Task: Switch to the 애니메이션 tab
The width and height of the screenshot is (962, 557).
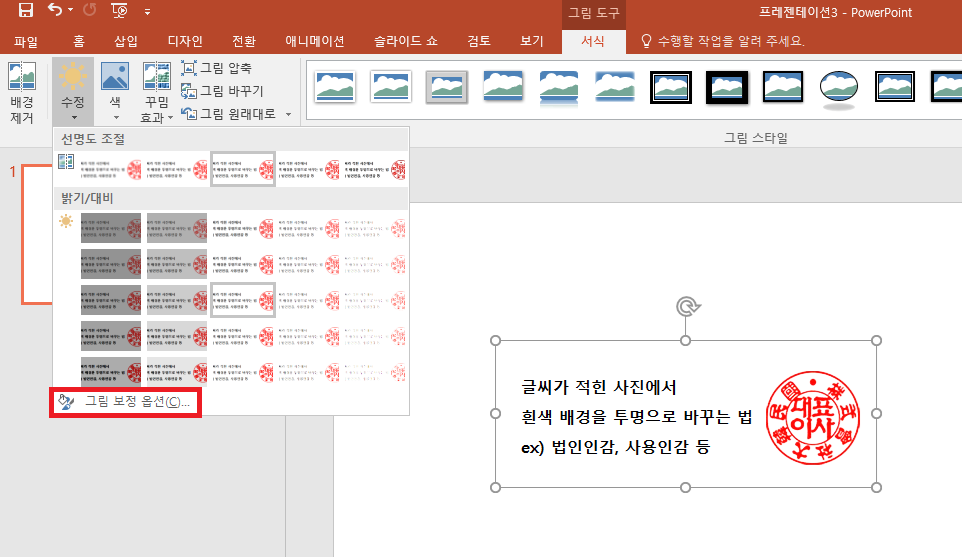Action: [x=315, y=41]
